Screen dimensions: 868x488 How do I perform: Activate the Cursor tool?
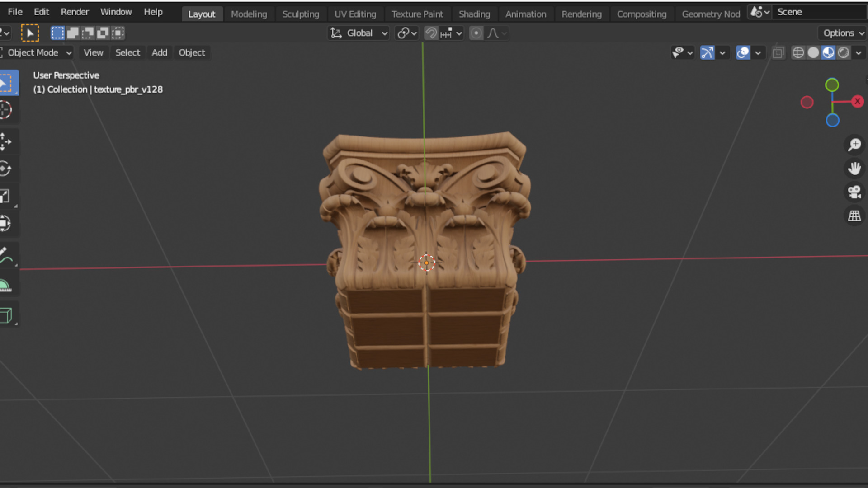[x=5, y=110]
